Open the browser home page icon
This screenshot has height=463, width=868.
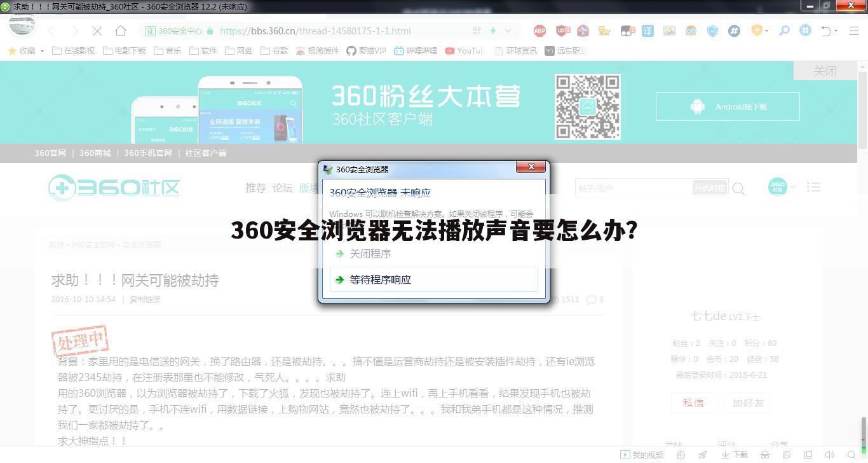pyautogui.click(x=121, y=31)
